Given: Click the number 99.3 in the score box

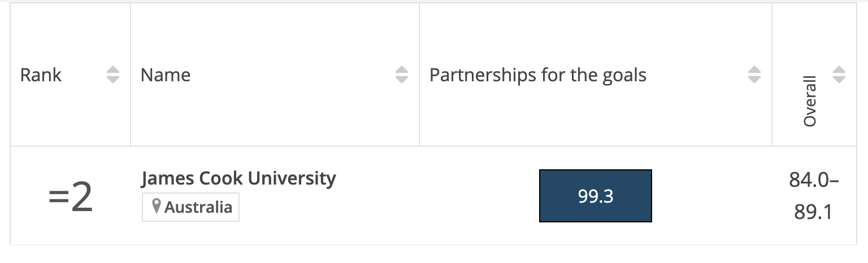Looking at the screenshot, I should 595,196.
